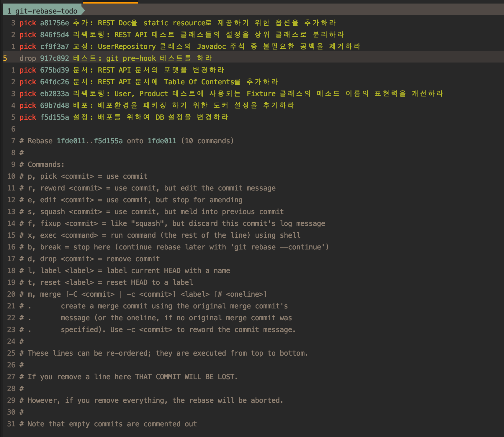The image size is (504, 437).
Task: Click "git pre-hook" in the dropped commit message
Action: coord(131,58)
